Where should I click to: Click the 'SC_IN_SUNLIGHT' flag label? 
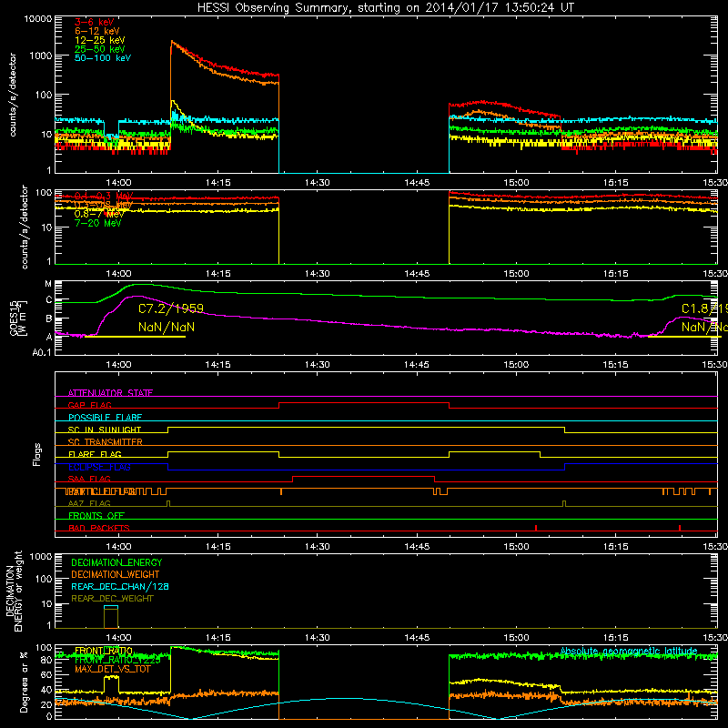click(x=105, y=430)
